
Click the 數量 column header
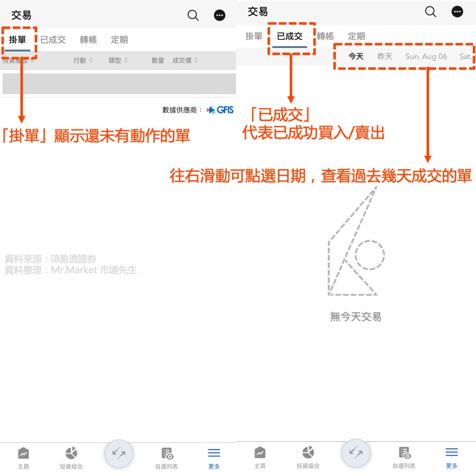click(158, 60)
